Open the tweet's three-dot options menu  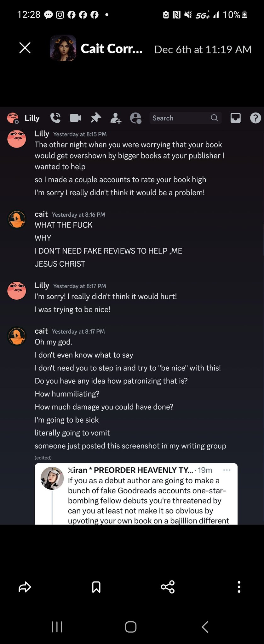(x=227, y=470)
